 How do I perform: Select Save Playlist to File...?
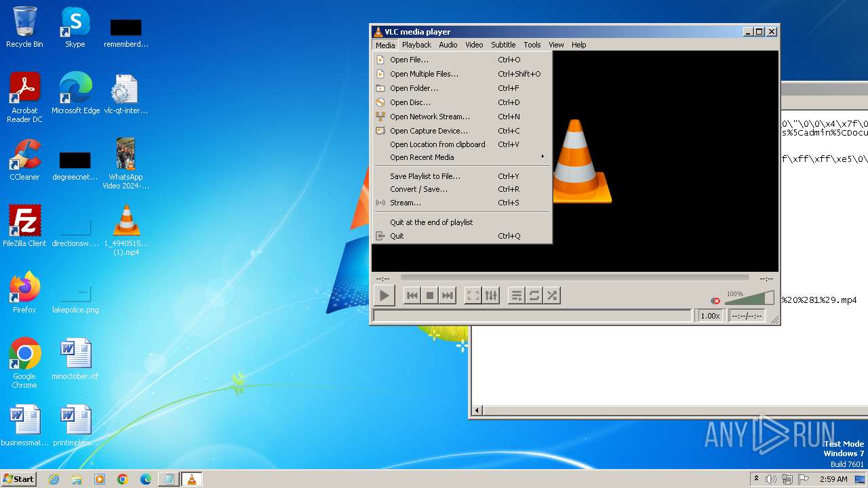pyautogui.click(x=462, y=176)
